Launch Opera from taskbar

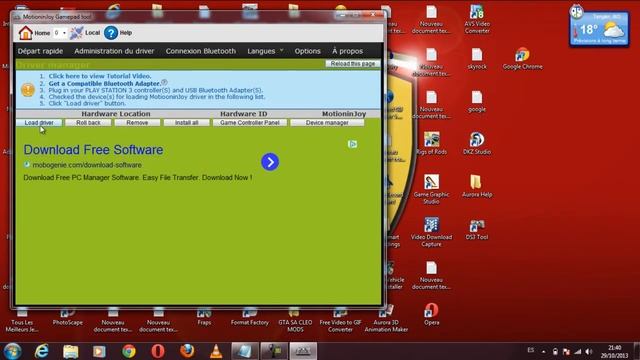coord(158,351)
